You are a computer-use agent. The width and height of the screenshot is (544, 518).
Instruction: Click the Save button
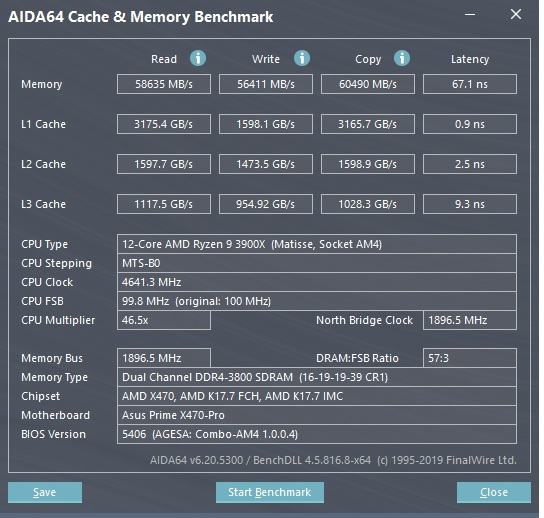pyautogui.click(x=45, y=492)
